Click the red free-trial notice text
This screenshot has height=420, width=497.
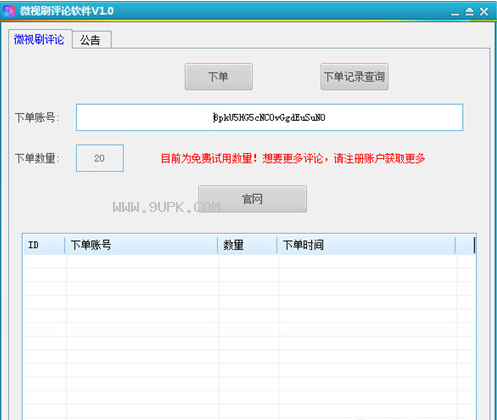[x=293, y=158]
